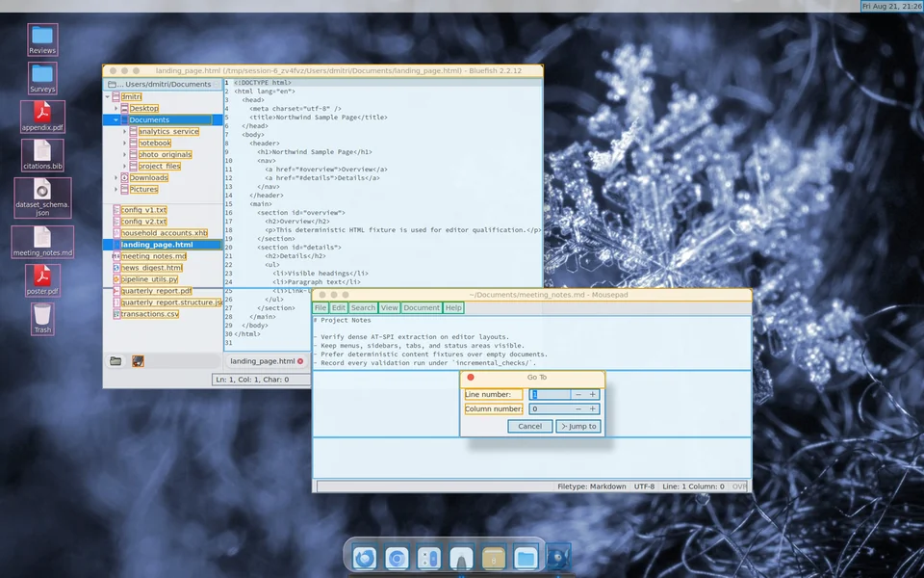Select meeting_notes.md in Bluefish file list
This screenshot has height=578, width=924.
(x=153, y=256)
